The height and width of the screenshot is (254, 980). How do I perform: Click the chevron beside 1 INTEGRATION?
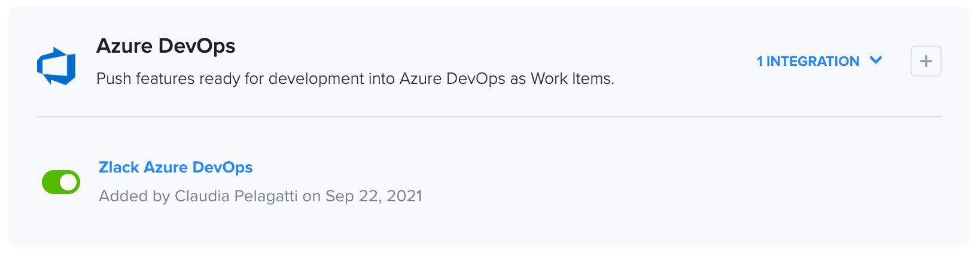point(876,61)
